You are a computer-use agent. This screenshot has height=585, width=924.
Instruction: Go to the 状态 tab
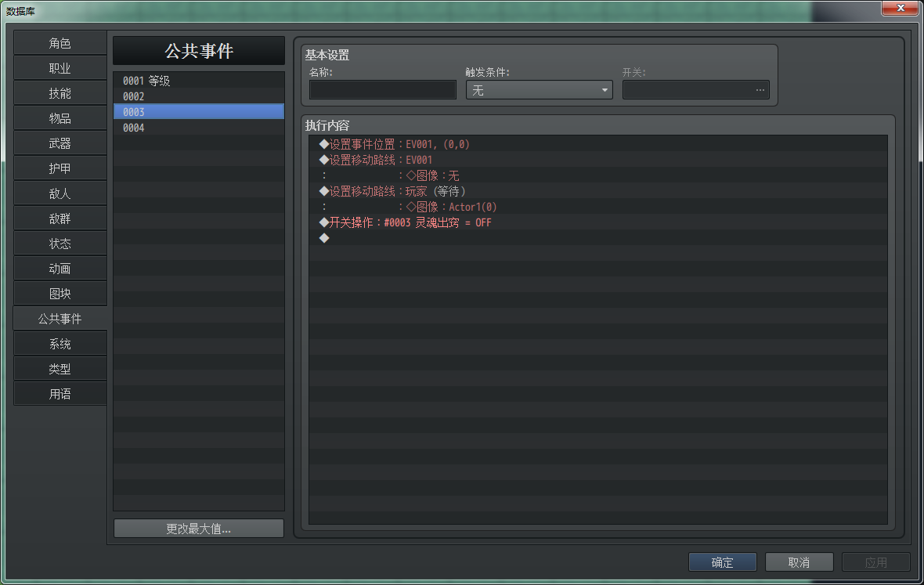pyautogui.click(x=60, y=244)
